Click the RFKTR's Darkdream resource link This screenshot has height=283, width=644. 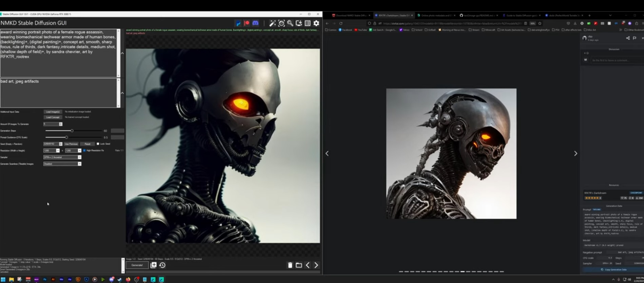coord(595,193)
